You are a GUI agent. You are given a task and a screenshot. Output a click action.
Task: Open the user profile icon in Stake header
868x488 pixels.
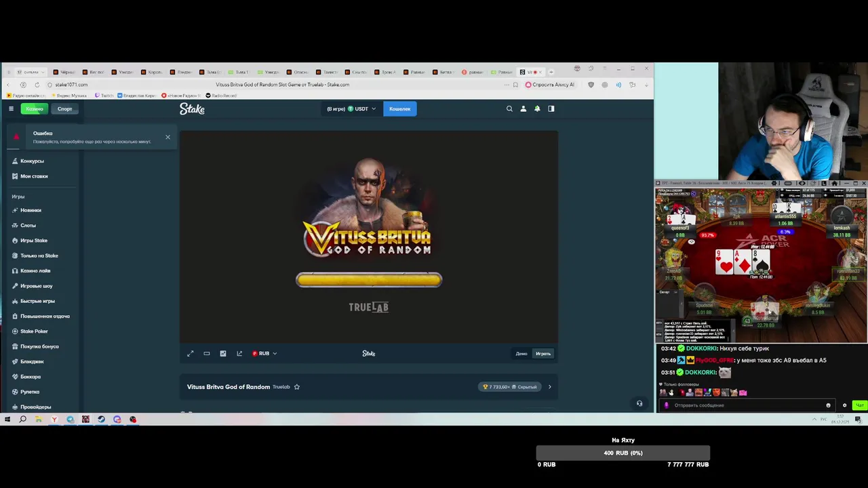[x=523, y=108]
